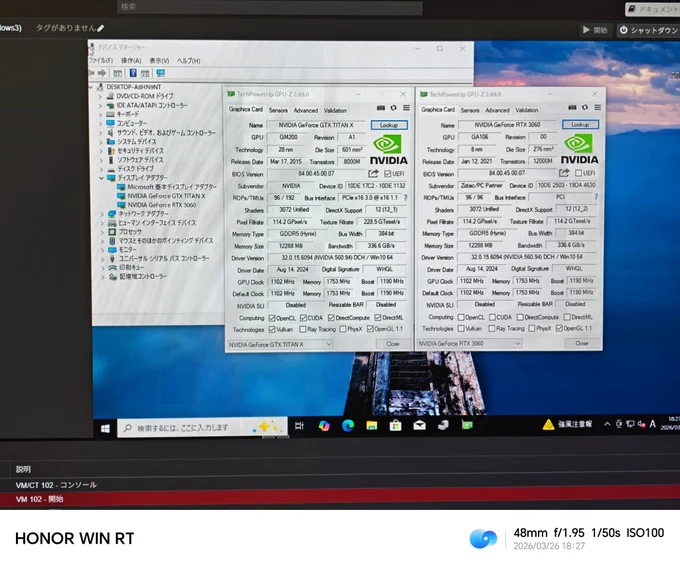
Task: Toggle CUDA checkbox in TITAN X window
Action: 303,318
